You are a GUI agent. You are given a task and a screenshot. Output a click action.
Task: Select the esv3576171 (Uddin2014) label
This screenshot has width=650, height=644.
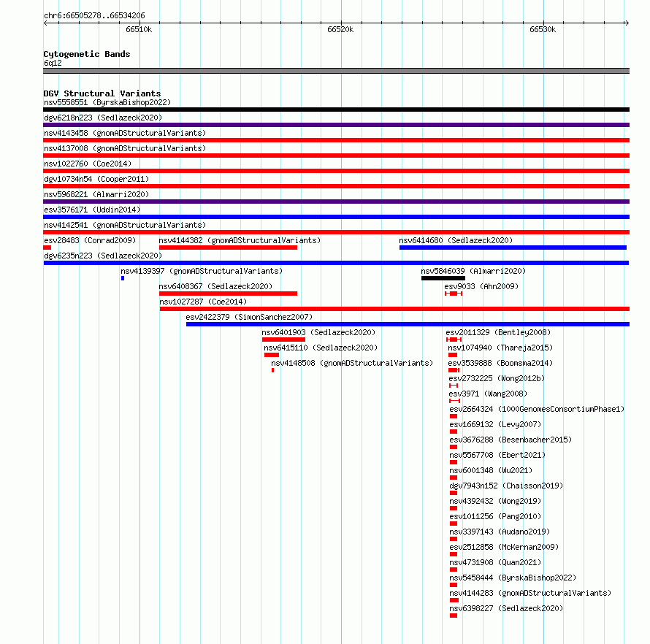coord(92,210)
